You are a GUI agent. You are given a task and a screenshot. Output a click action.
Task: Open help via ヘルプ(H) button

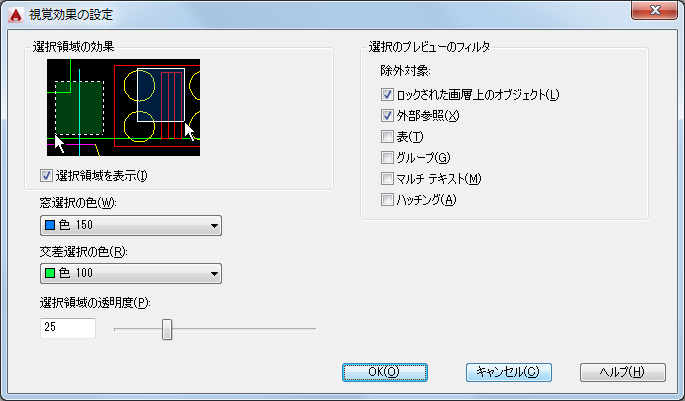[x=623, y=372]
